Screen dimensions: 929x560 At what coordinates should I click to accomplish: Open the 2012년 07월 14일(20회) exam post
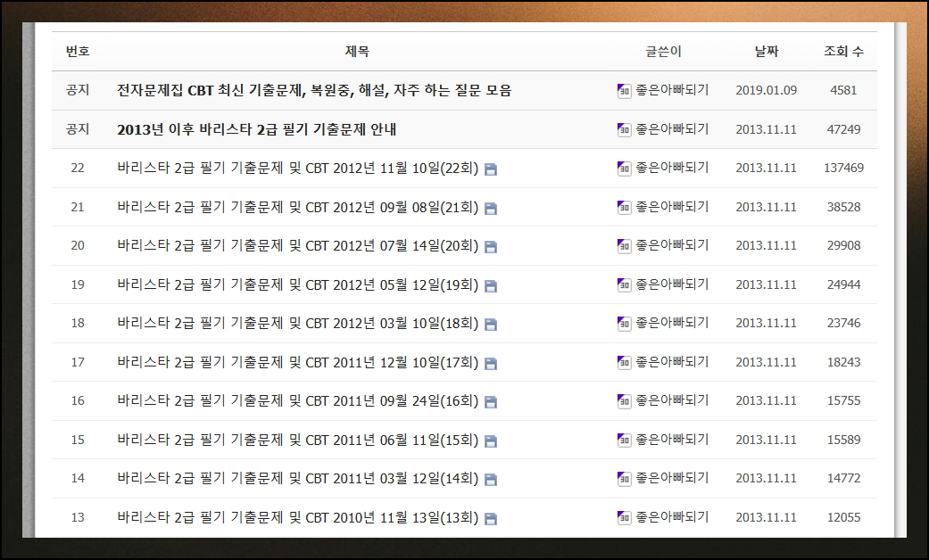pos(297,245)
